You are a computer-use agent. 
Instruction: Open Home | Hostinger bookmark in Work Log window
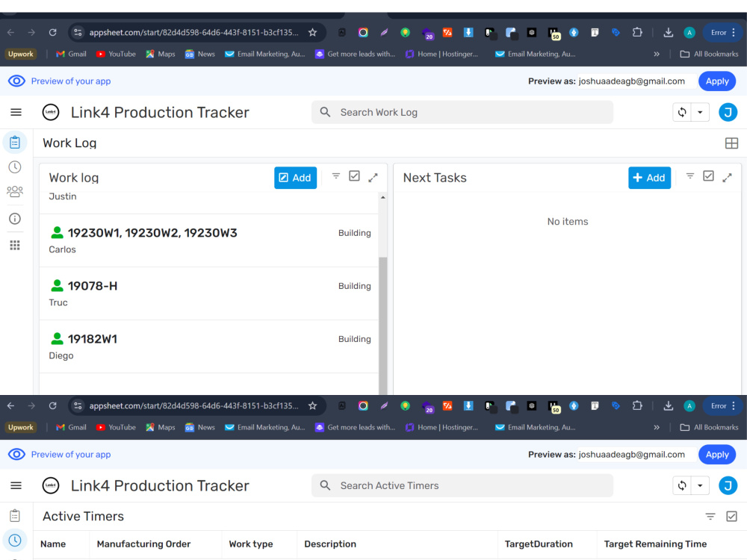(441, 54)
